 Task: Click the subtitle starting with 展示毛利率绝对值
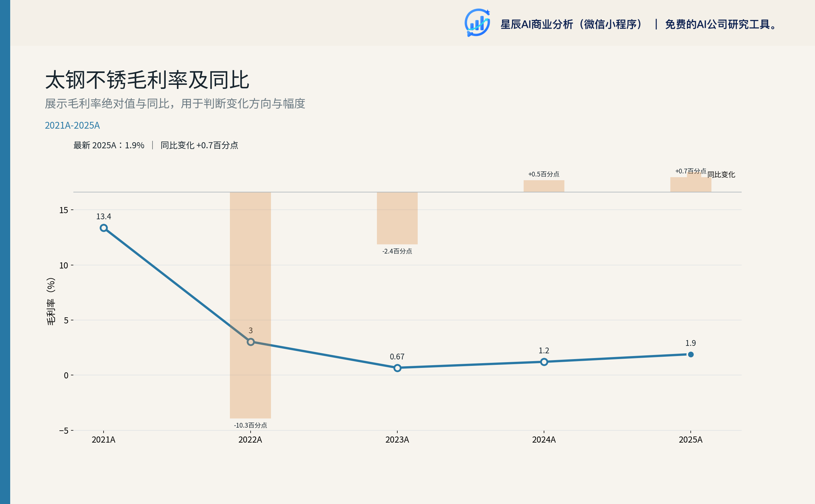click(x=175, y=104)
